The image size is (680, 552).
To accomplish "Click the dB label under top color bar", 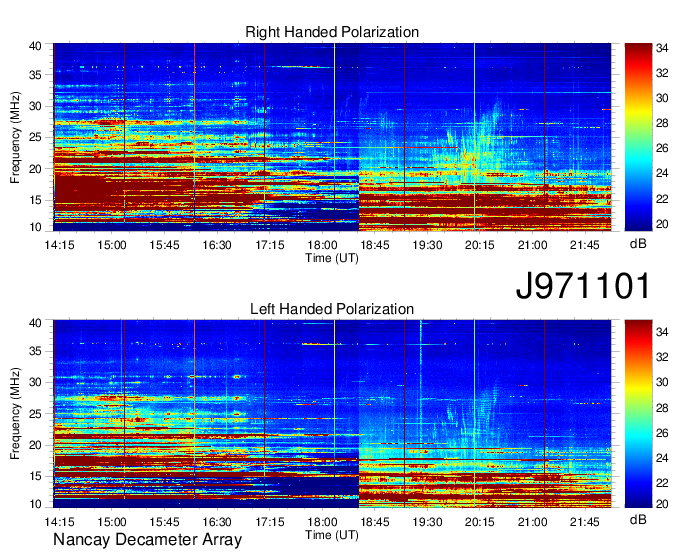I will coord(638,244).
